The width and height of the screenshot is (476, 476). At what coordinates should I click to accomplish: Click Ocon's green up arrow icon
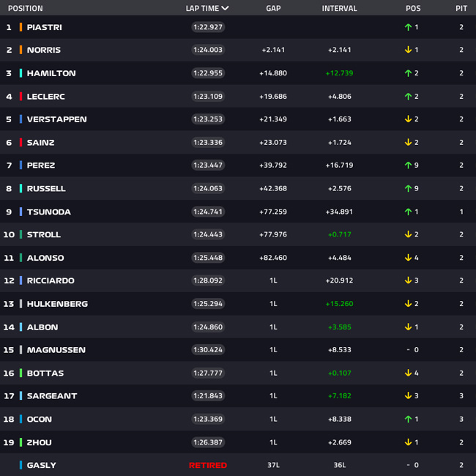click(x=408, y=419)
